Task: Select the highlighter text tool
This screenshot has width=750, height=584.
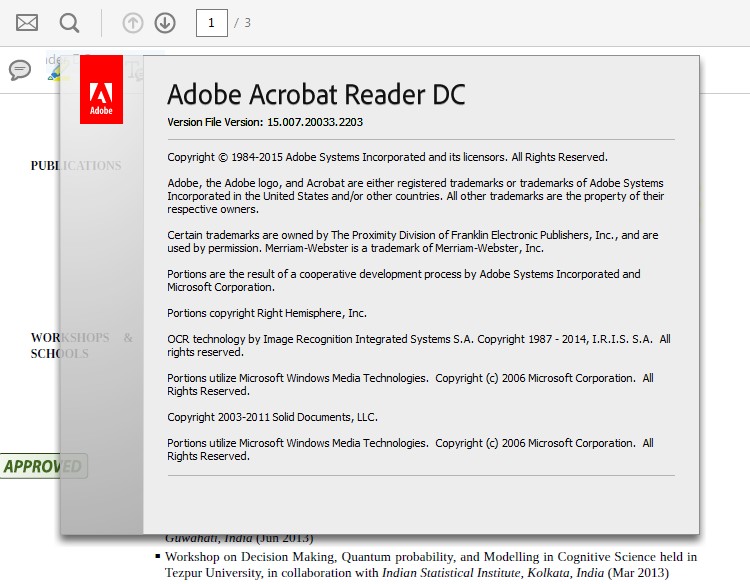Action: [x=57, y=71]
